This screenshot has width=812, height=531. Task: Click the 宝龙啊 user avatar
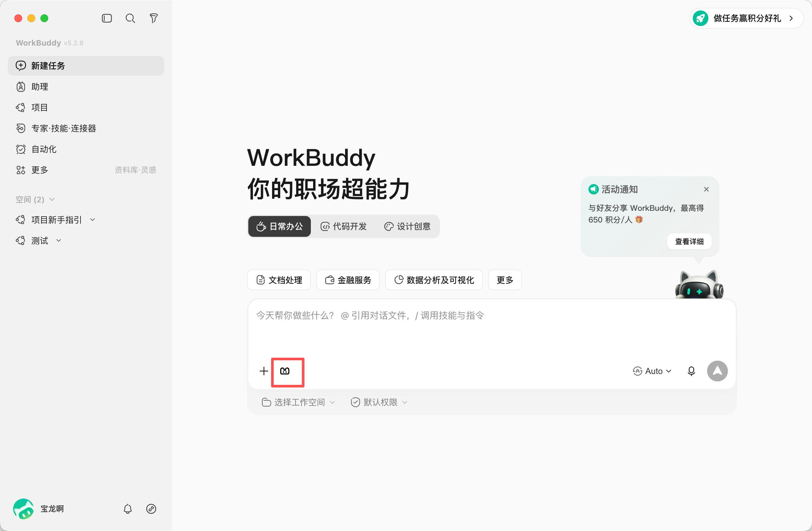click(x=23, y=509)
